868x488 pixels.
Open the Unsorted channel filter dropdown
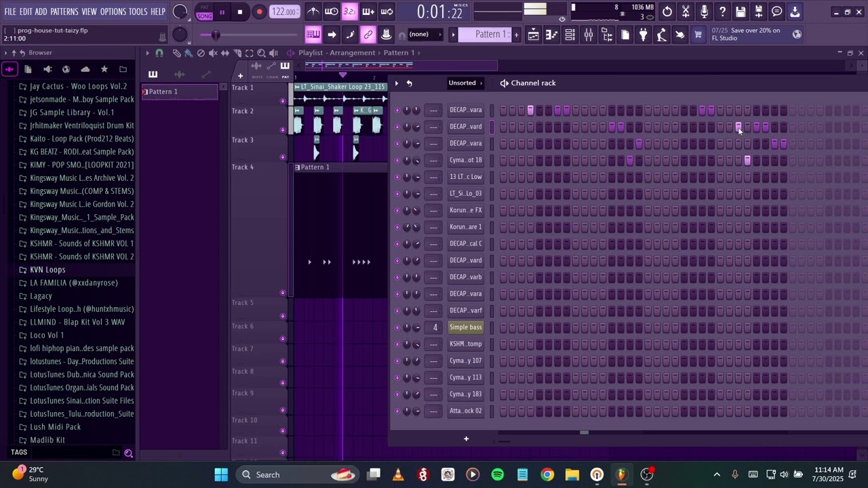[x=465, y=83]
